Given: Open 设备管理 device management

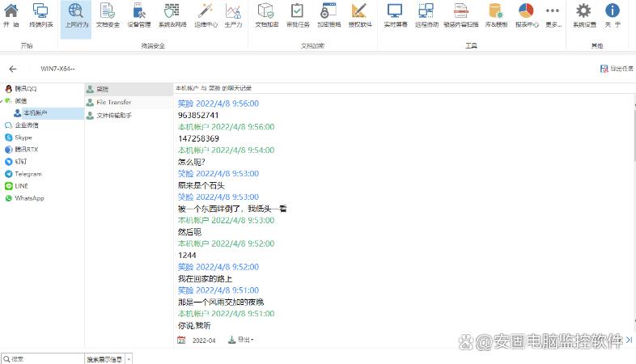Looking at the screenshot, I should point(138,15).
